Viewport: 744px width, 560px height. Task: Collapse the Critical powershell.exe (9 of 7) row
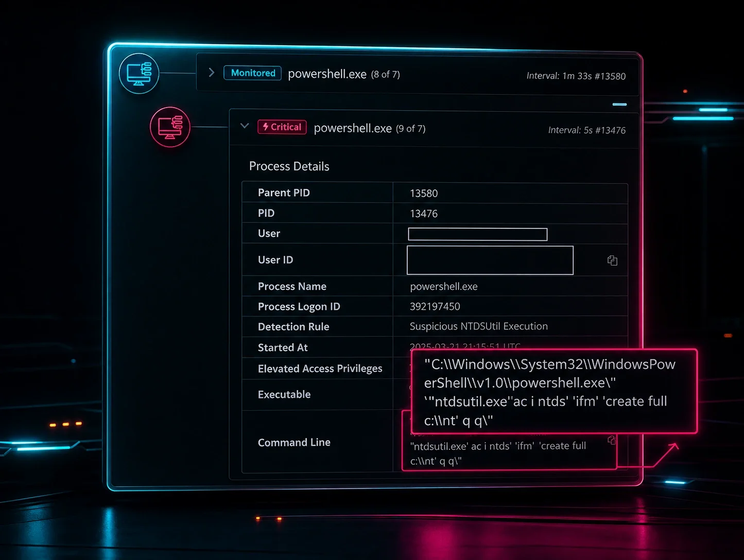245,126
